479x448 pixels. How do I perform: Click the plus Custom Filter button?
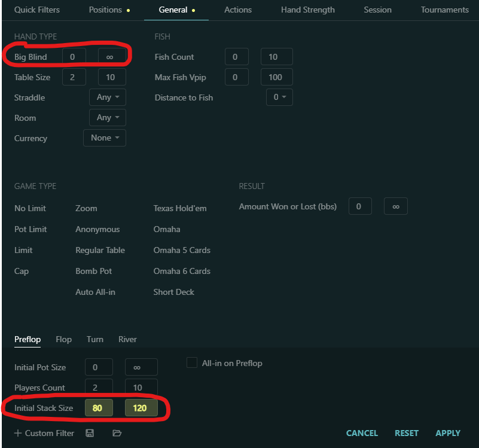(x=44, y=433)
